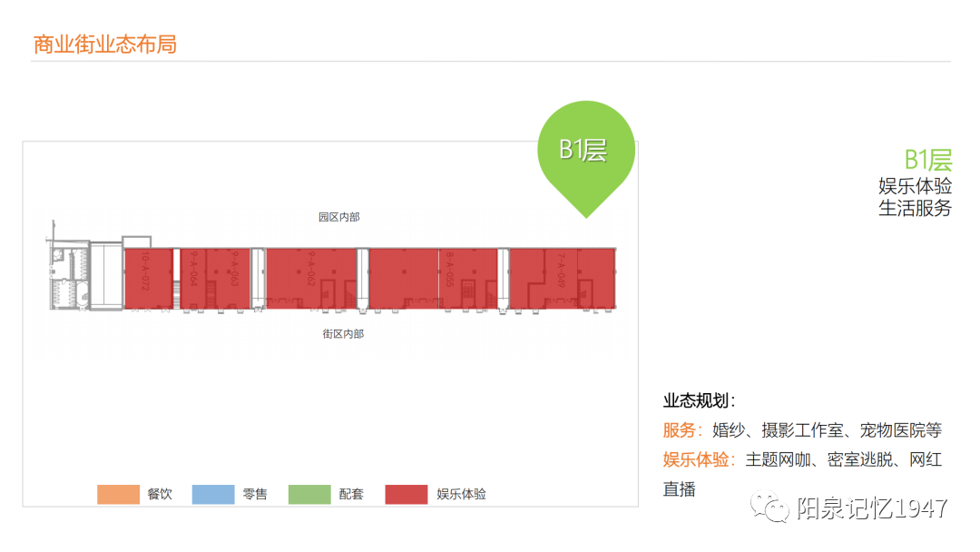The image size is (980, 552).
Task: Click the orange 娱乐体验 label in description
Action: pyautogui.click(x=698, y=459)
